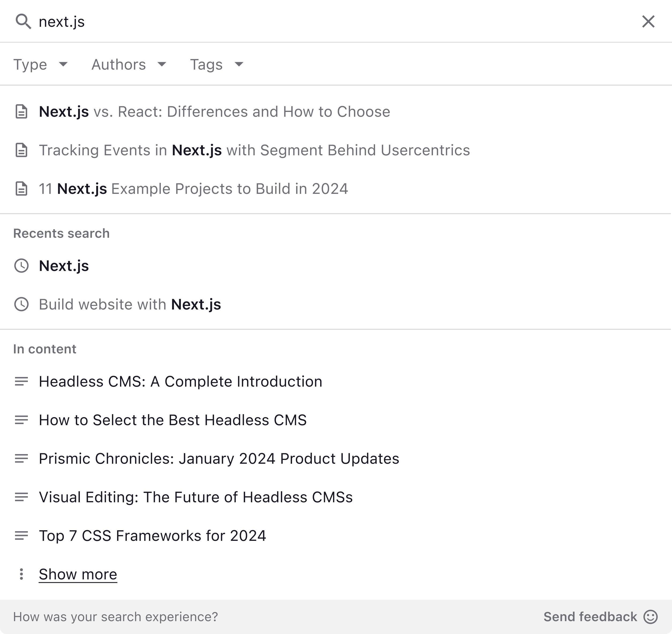
Task: Click the magnifying glass search icon
Action: click(x=23, y=22)
